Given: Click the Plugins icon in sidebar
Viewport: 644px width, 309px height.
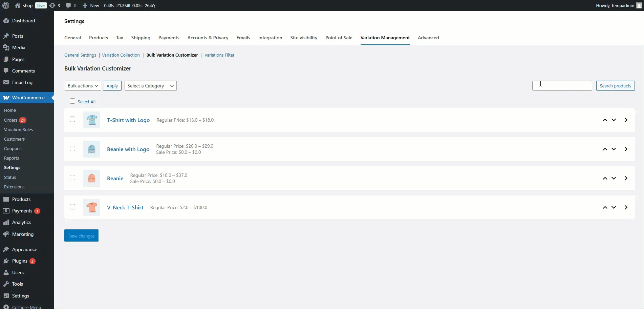Looking at the screenshot, I should pos(6,261).
